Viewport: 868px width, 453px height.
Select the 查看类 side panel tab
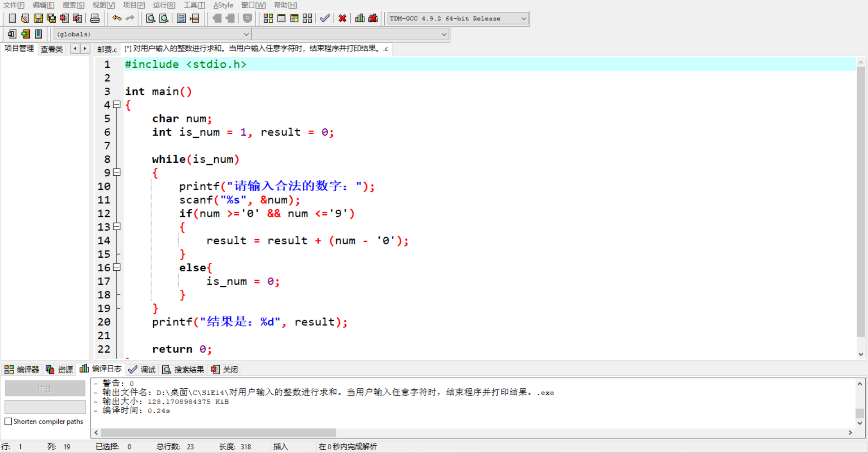[52, 49]
